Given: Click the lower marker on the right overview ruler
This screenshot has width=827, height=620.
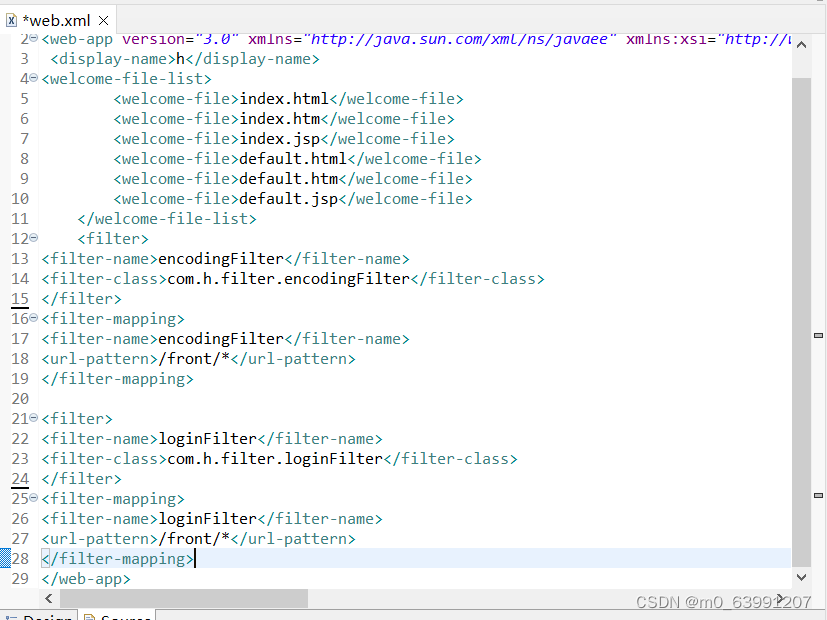Looking at the screenshot, I should pos(818,495).
